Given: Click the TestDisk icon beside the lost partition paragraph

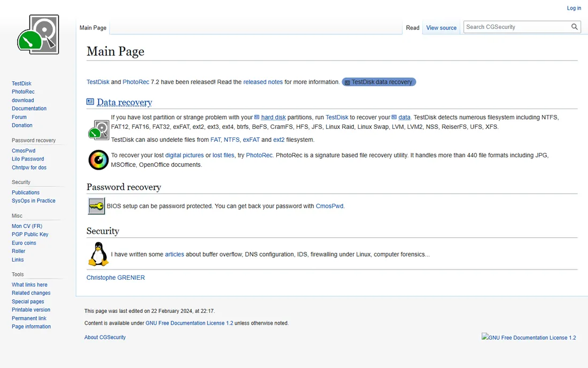Looking at the screenshot, I should (x=99, y=130).
